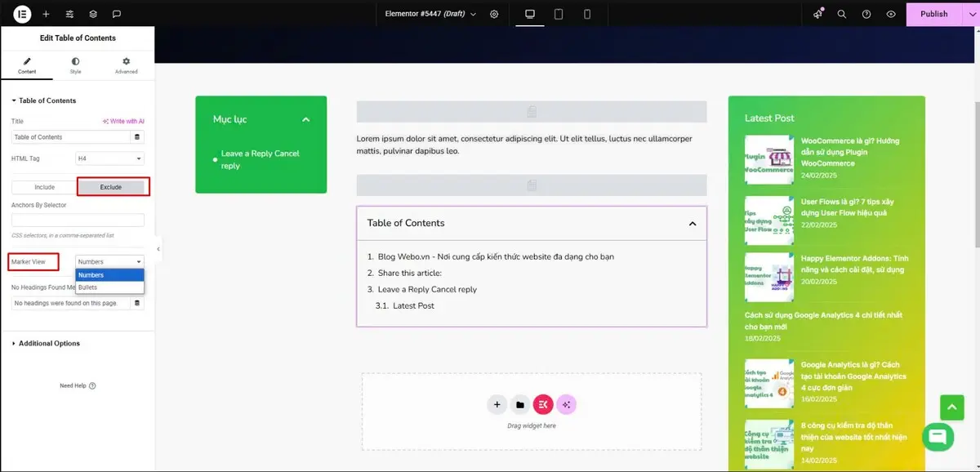Viewport: 980px width, 472px height.
Task: Open What's New megaphone icon
Action: point(818,14)
